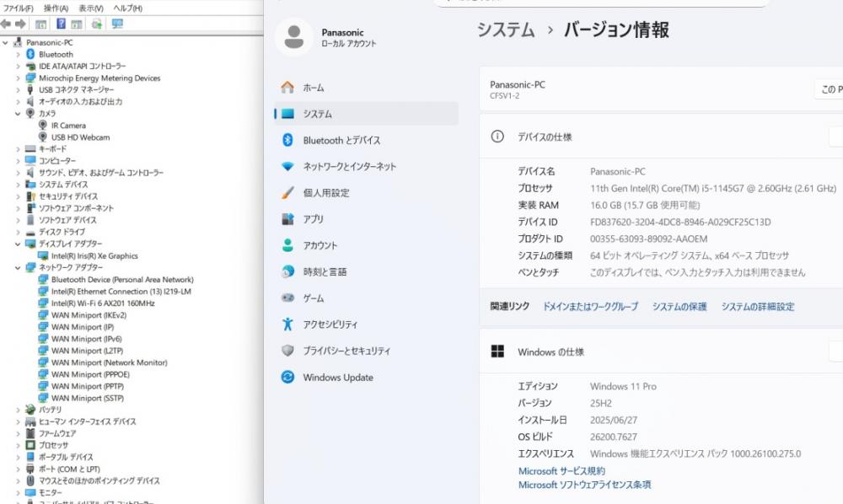Collapse the Panasonic-PC root node

(5, 42)
